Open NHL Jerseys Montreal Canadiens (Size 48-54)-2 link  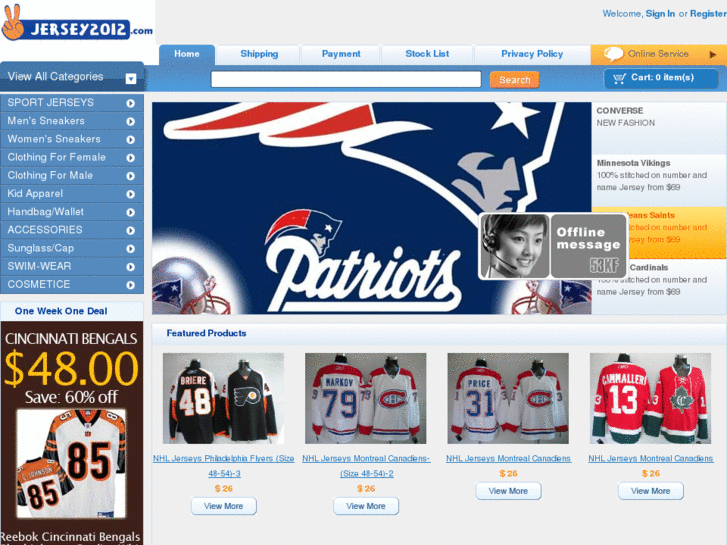pyautogui.click(x=366, y=466)
